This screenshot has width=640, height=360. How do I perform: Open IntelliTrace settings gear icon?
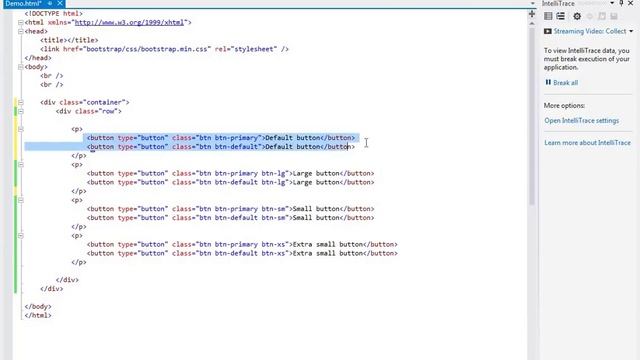coord(577,16)
